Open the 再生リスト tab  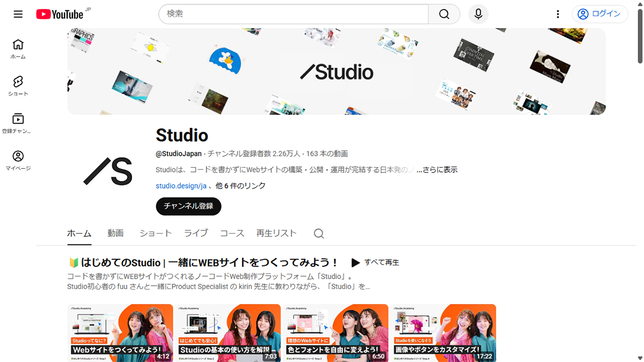[x=276, y=233]
